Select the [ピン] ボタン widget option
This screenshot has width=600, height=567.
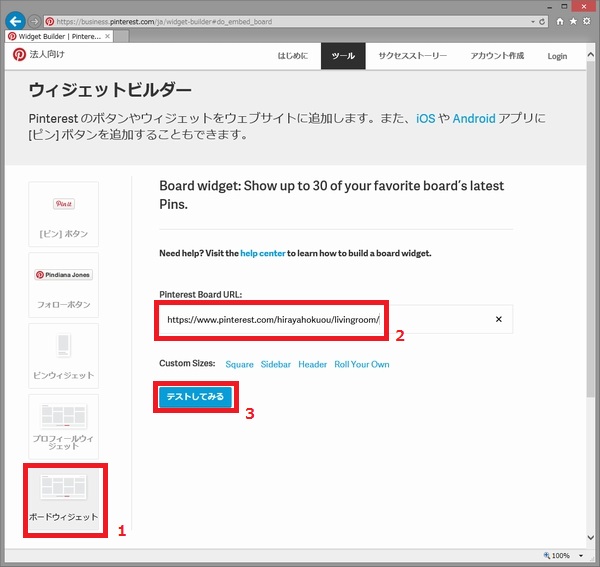(64, 213)
